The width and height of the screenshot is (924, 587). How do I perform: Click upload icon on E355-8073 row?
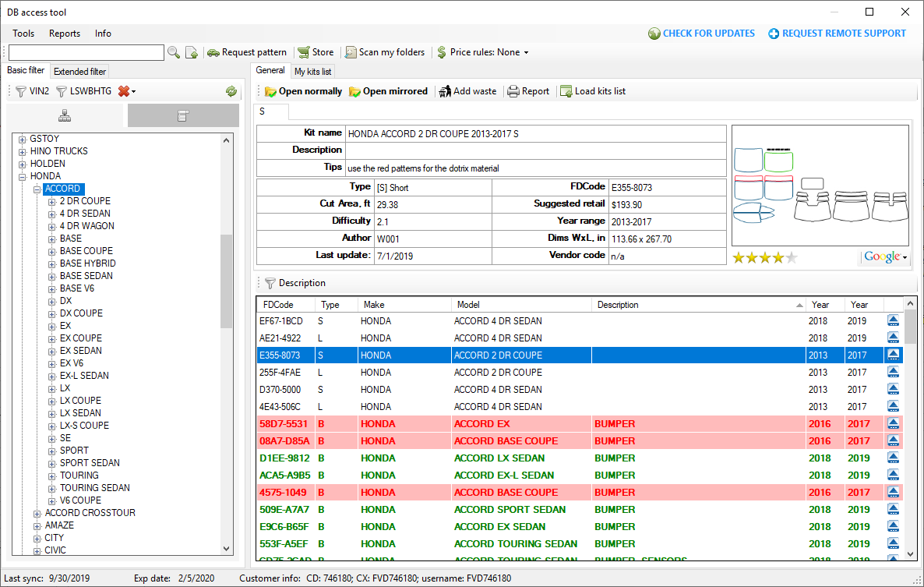(893, 355)
